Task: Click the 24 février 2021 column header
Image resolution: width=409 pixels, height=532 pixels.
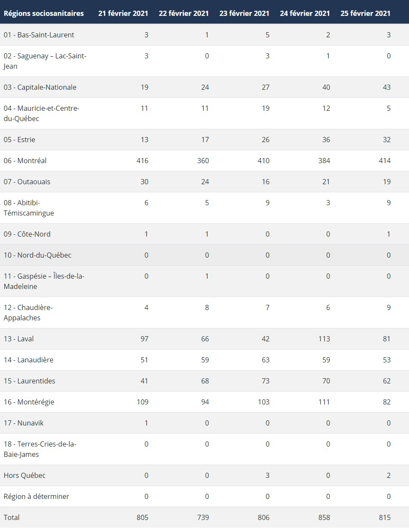Action: point(305,13)
